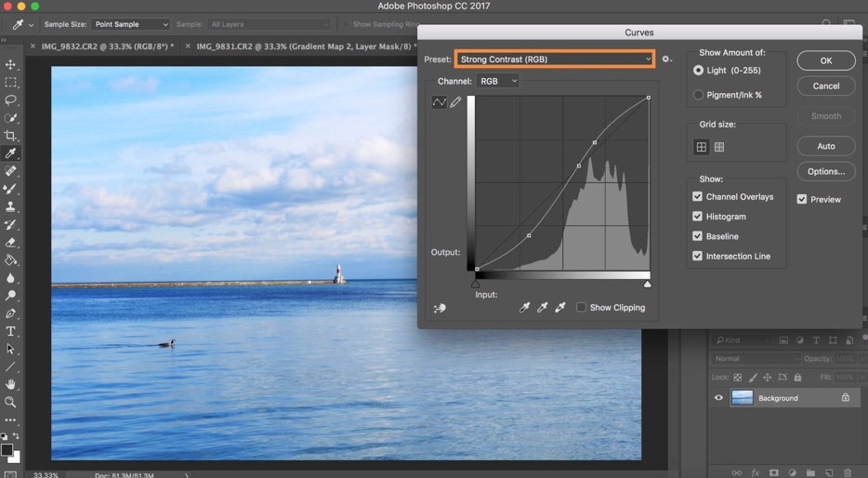
Task: Select the Eraser tool
Action: [10, 242]
